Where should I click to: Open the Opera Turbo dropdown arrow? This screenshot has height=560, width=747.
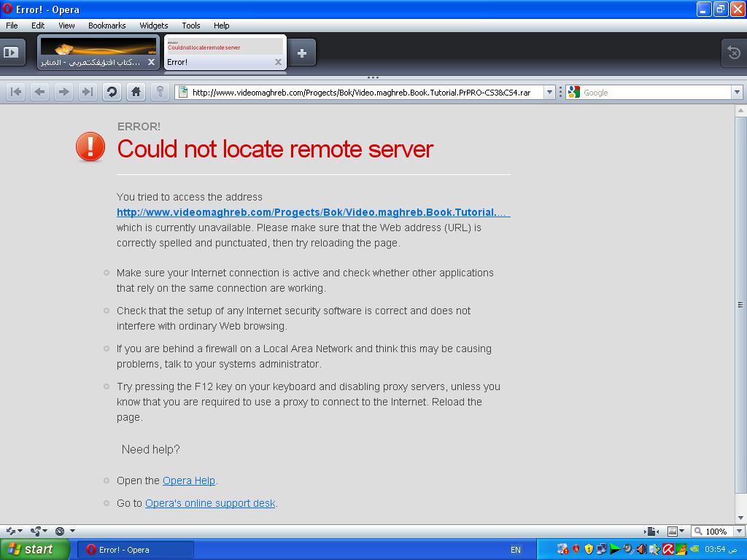click(72, 531)
